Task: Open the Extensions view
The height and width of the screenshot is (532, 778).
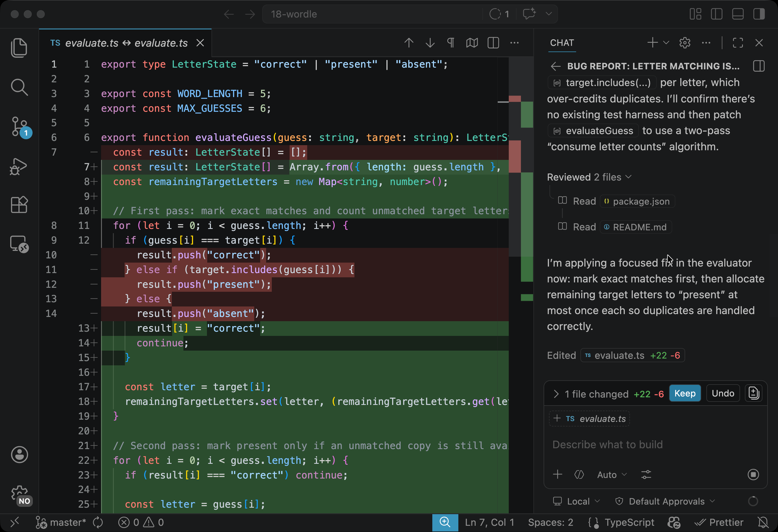Action: coord(19,204)
